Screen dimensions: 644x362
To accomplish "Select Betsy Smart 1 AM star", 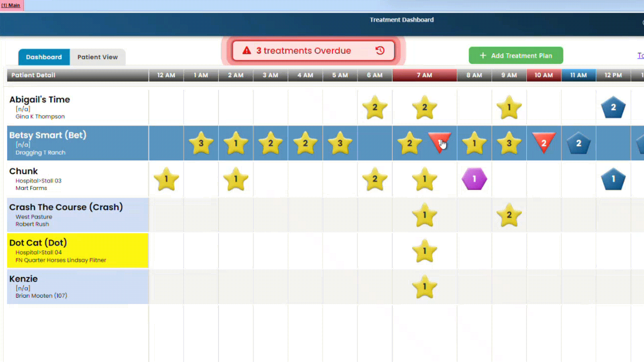I will pyautogui.click(x=201, y=143).
